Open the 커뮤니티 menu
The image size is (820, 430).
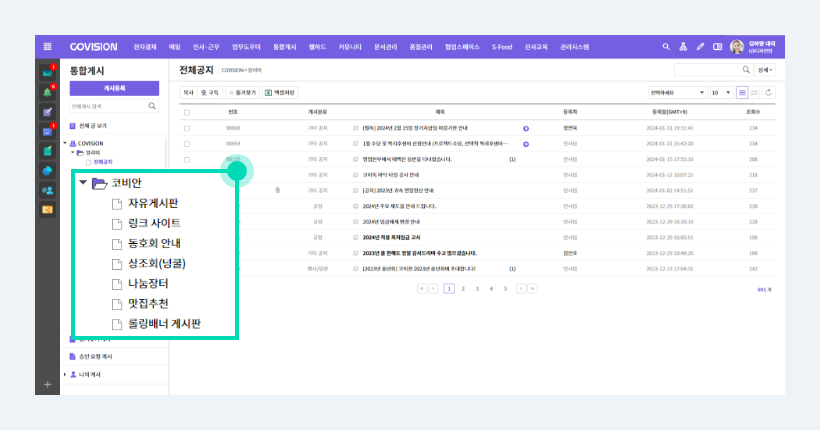[x=350, y=47]
